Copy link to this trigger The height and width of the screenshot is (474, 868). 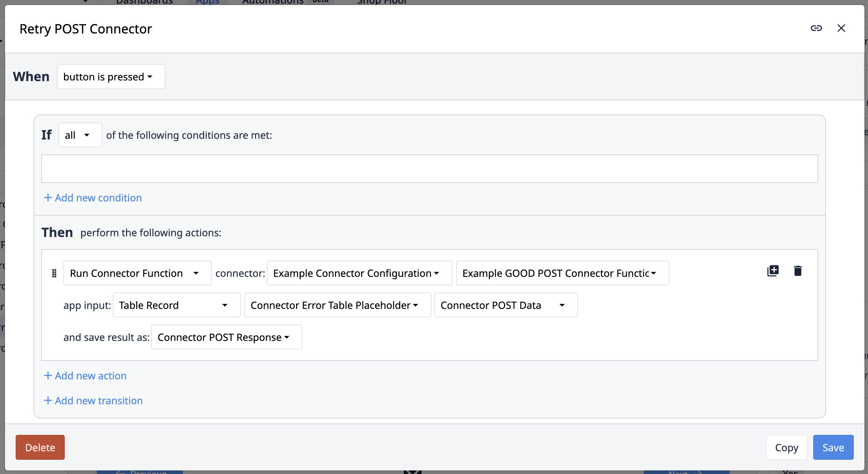[x=816, y=28]
